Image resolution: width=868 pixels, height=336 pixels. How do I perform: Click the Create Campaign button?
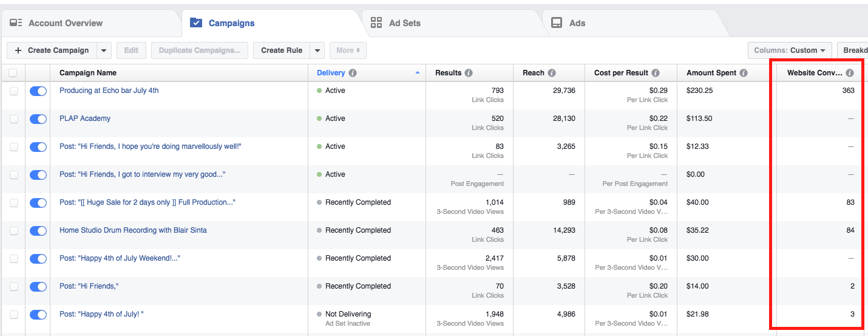(52, 50)
